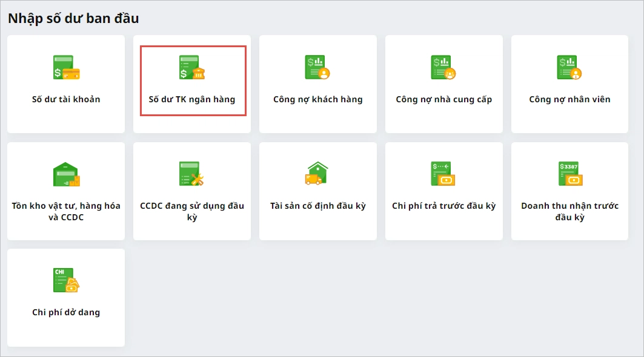Select the Số dư TK ngân hàng label
Screen dimensions: 644x357
pos(192,99)
